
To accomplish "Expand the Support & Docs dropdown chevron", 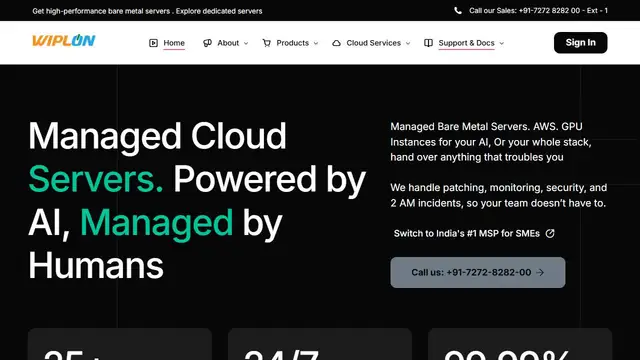I will (x=502, y=43).
